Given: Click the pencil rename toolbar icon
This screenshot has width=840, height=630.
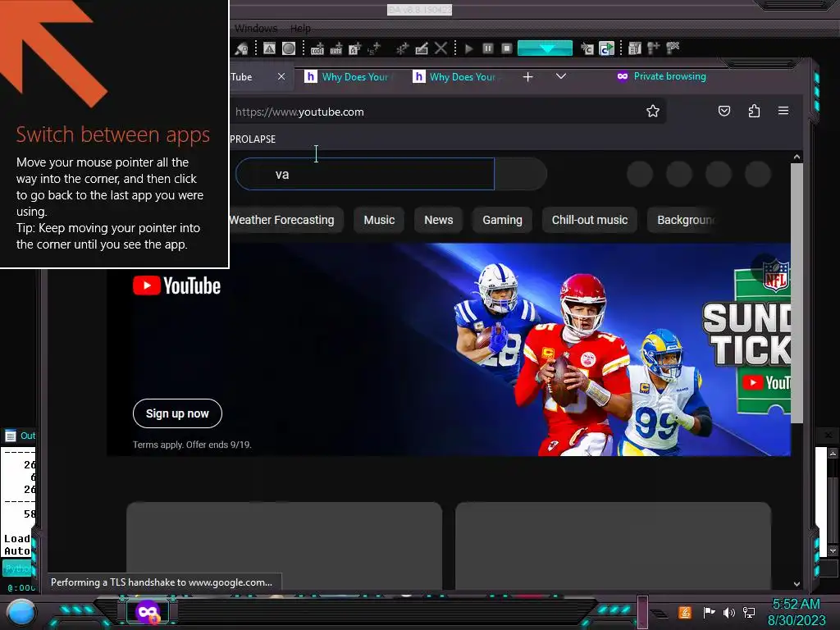Looking at the screenshot, I should pyautogui.click(x=422, y=48).
